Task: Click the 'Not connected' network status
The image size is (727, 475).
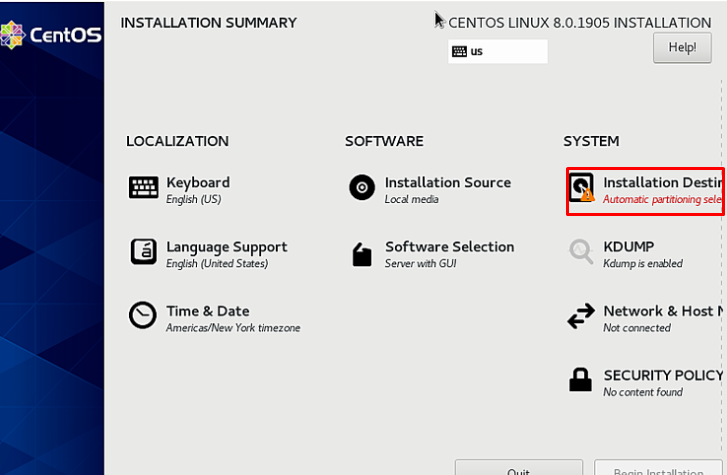Action: (637, 328)
